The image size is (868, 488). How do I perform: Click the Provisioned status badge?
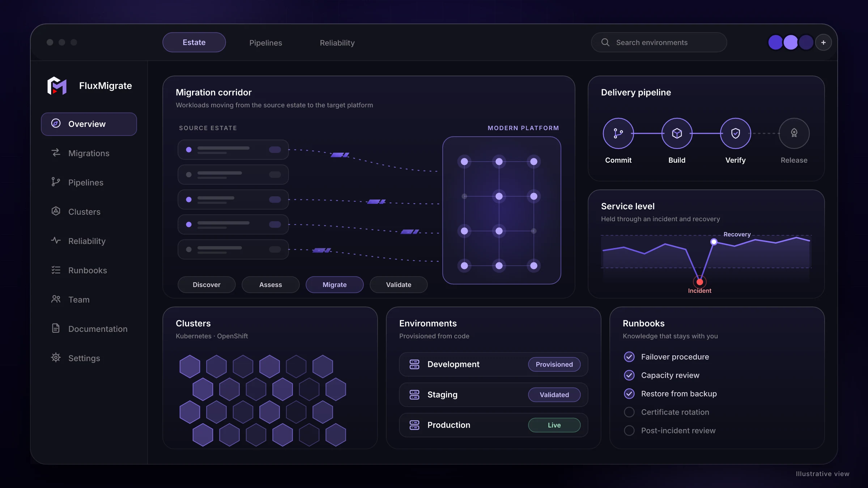[554, 364]
